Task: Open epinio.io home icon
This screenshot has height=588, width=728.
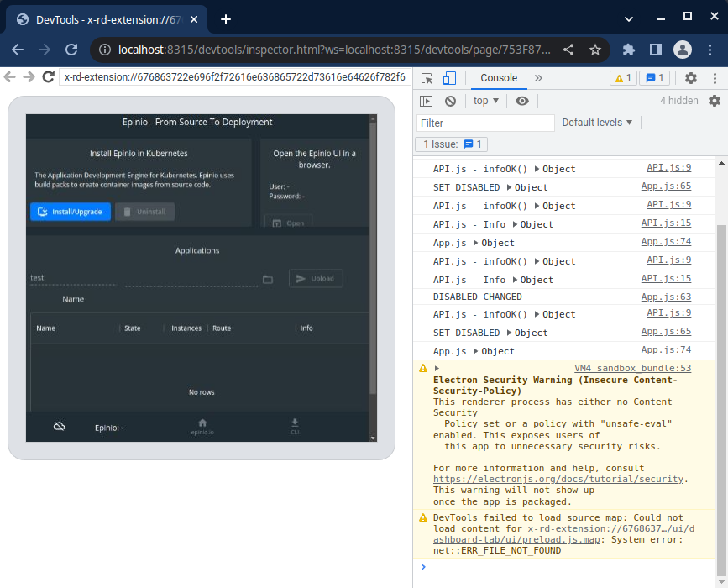Action: (x=202, y=426)
